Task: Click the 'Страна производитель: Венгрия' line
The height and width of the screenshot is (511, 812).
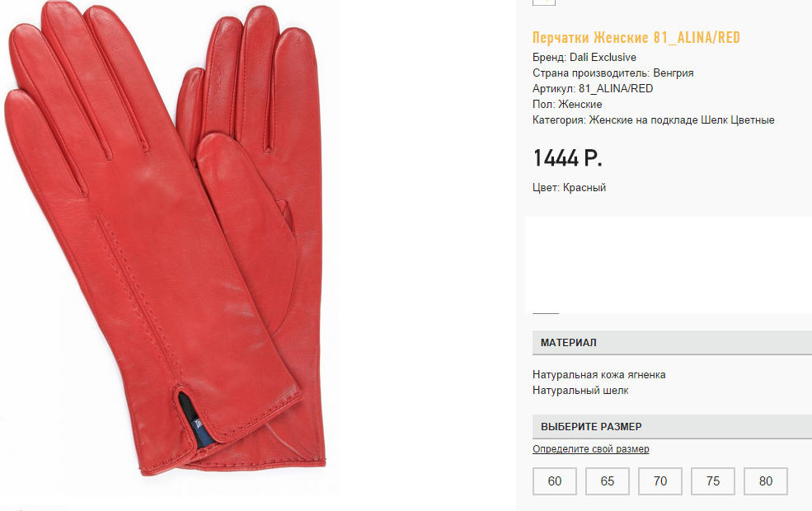Action: click(613, 73)
